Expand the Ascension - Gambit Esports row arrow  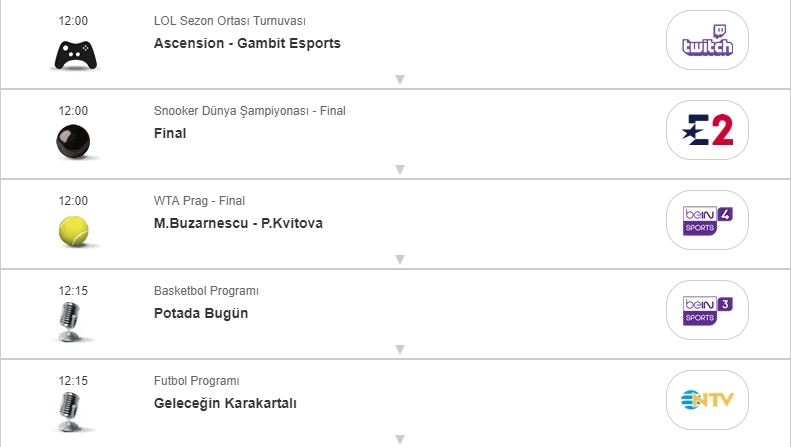[400, 79]
